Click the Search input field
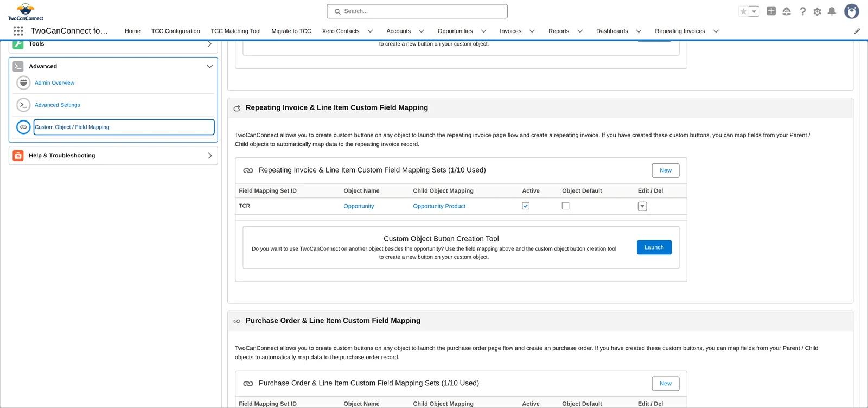This screenshot has width=868, height=408. tap(417, 11)
